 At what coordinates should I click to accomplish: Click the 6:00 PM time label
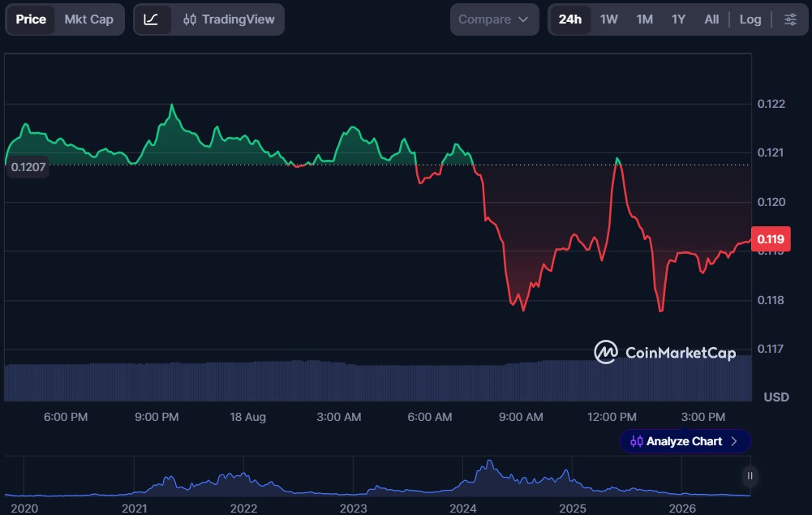[x=66, y=417]
